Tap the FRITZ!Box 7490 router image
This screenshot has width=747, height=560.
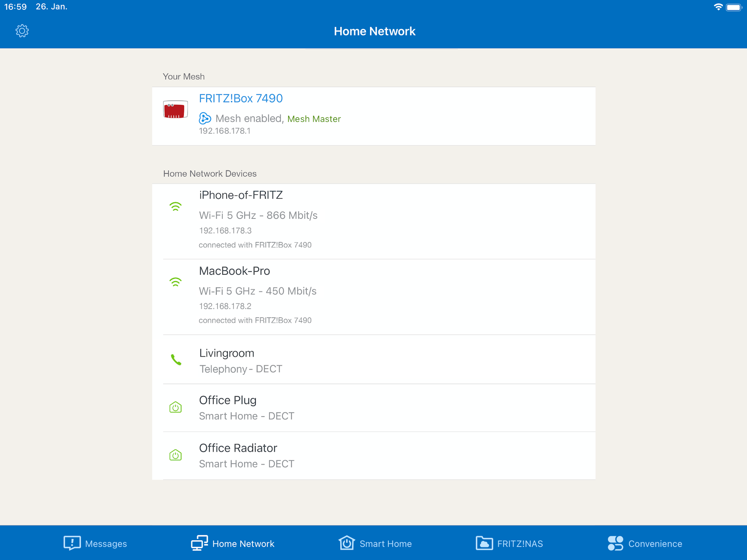point(175,109)
